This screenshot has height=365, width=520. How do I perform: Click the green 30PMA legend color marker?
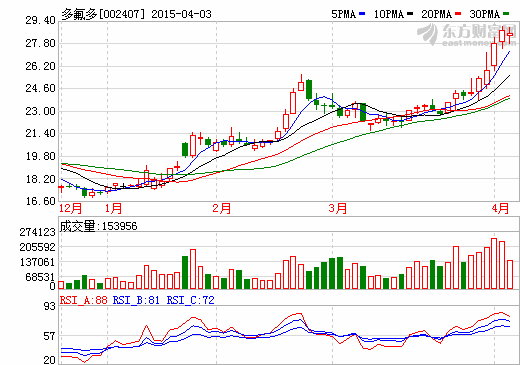point(506,14)
